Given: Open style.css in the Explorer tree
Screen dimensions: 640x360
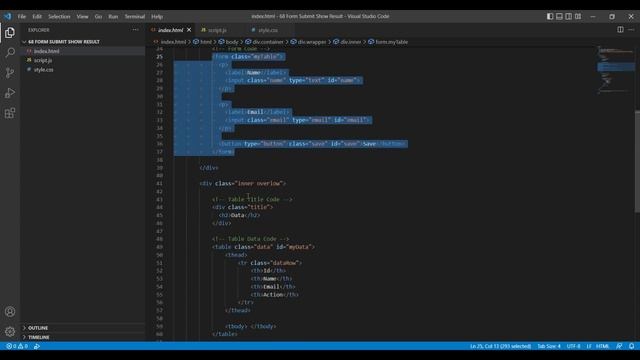Looking at the screenshot, I should pos(43,69).
